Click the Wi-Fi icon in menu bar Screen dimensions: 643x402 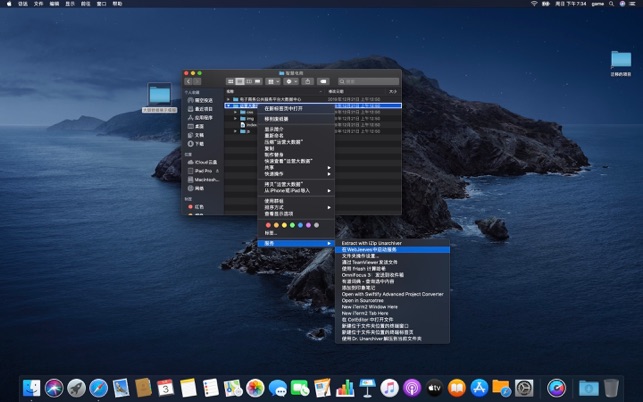(533, 4)
